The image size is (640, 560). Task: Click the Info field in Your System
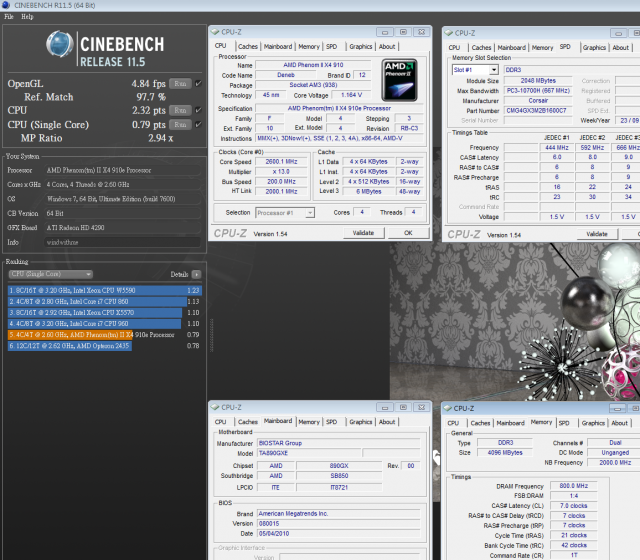click(122, 242)
